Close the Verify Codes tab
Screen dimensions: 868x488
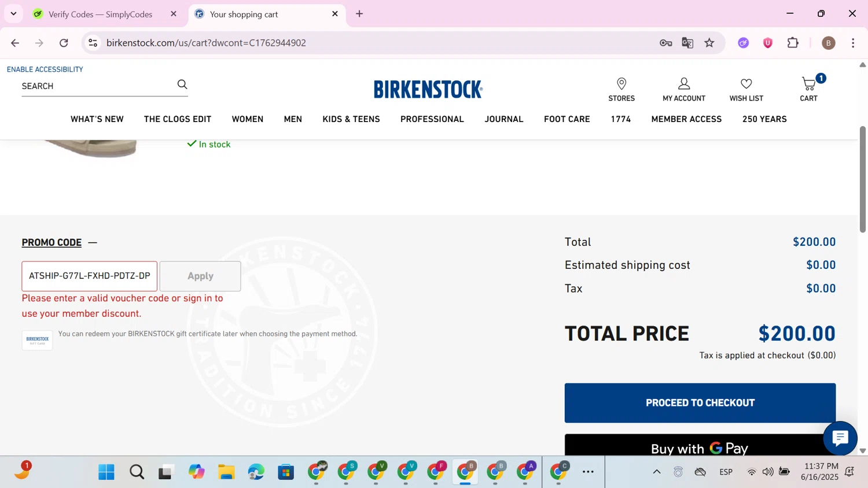174,14
